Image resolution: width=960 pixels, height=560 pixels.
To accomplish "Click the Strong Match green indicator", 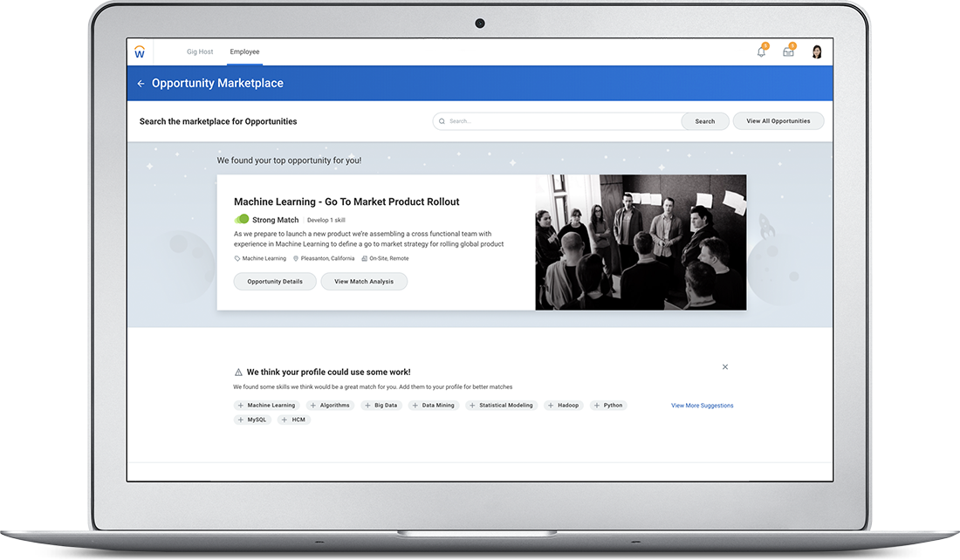I will point(242,220).
